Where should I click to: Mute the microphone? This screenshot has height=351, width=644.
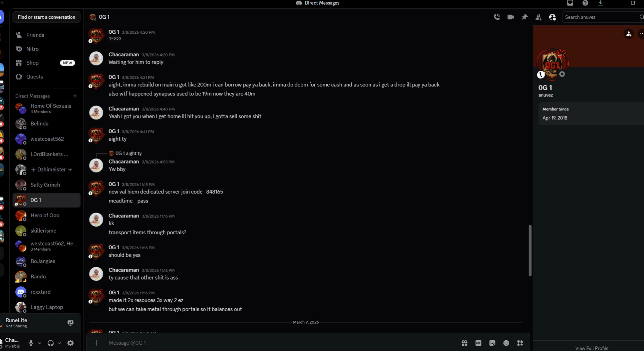(x=31, y=343)
